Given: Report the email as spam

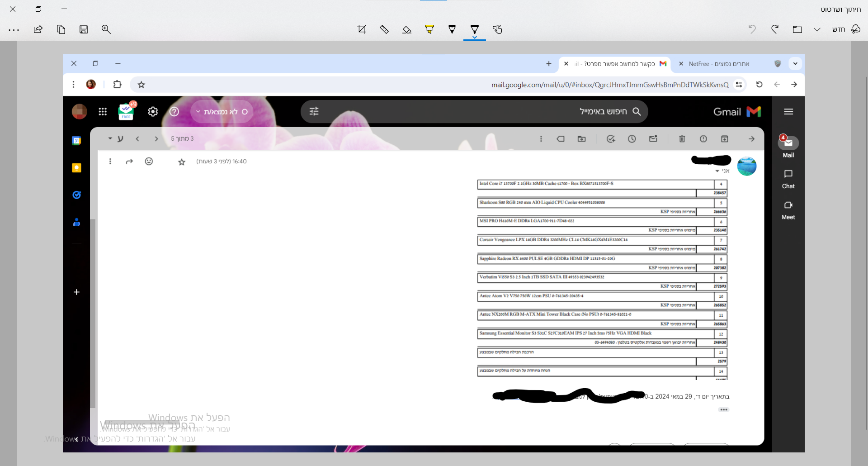Looking at the screenshot, I should (x=703, y=139).
